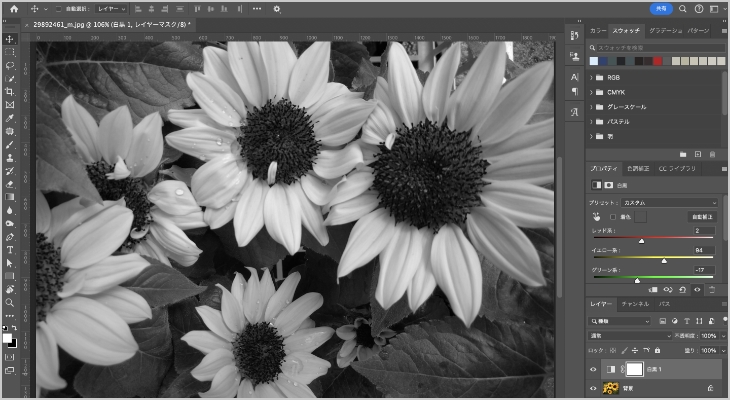Click the blue Share button
Image resolution: width=730 pixels, height=400 pixels.
[661, 9]
